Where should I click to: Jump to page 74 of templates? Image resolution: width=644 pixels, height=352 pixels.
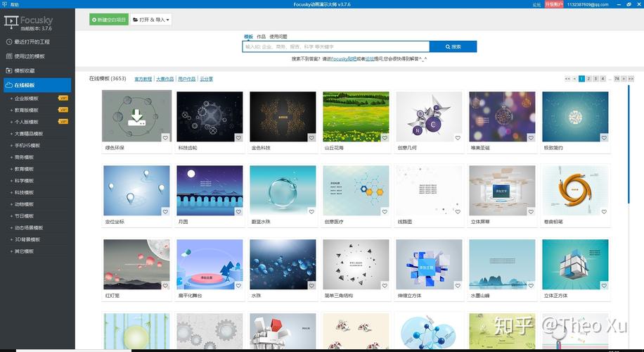coord(617,79)
